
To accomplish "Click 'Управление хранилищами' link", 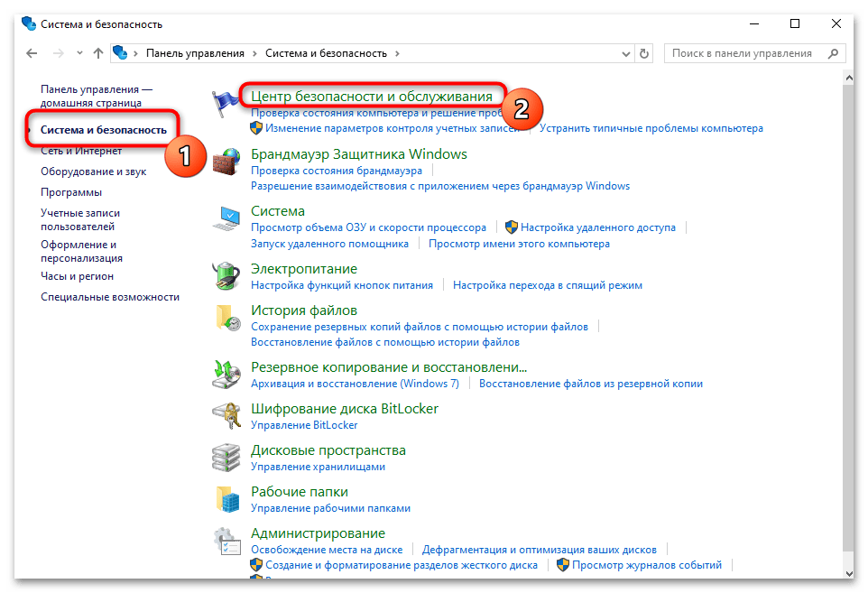I will 318,467.
